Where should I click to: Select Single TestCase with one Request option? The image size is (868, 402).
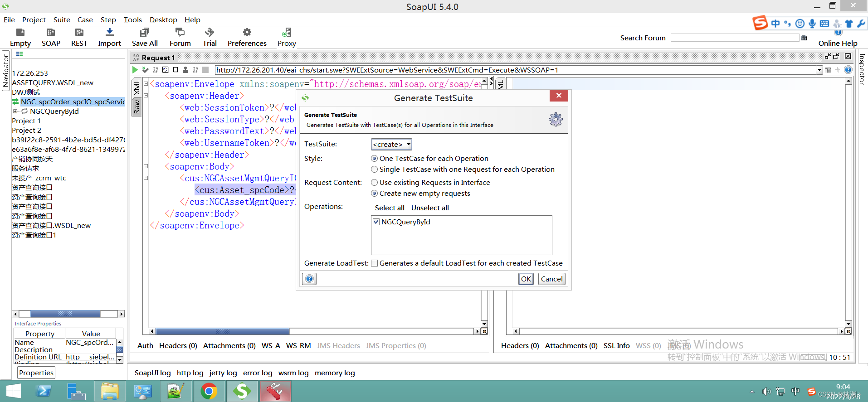pos(374,170)
